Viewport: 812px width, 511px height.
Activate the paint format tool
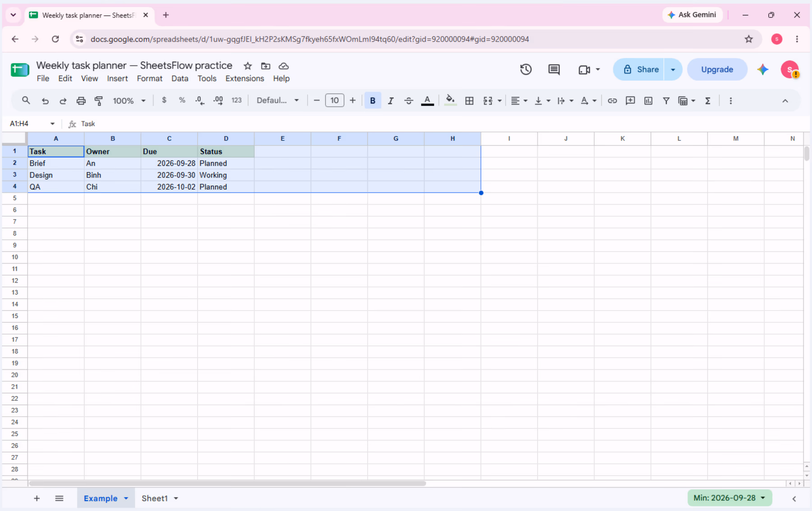(99, 101)
